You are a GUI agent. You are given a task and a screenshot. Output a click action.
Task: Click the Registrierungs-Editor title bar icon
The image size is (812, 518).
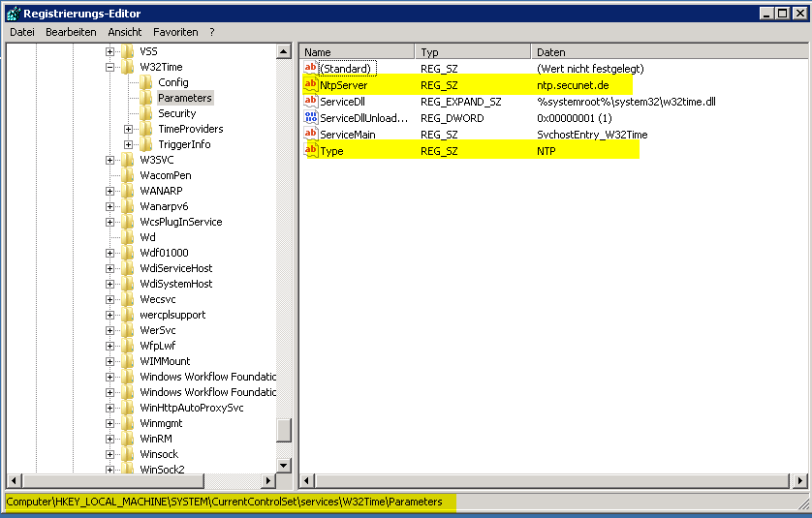click(x=14, y=14)
